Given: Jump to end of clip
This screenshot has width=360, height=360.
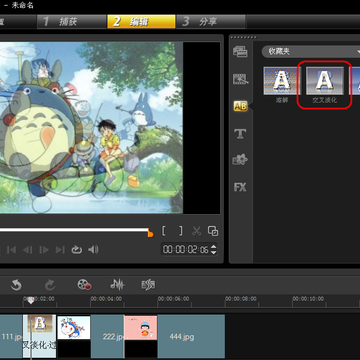Looking at the screenshot, I should (x=60, y=250).
